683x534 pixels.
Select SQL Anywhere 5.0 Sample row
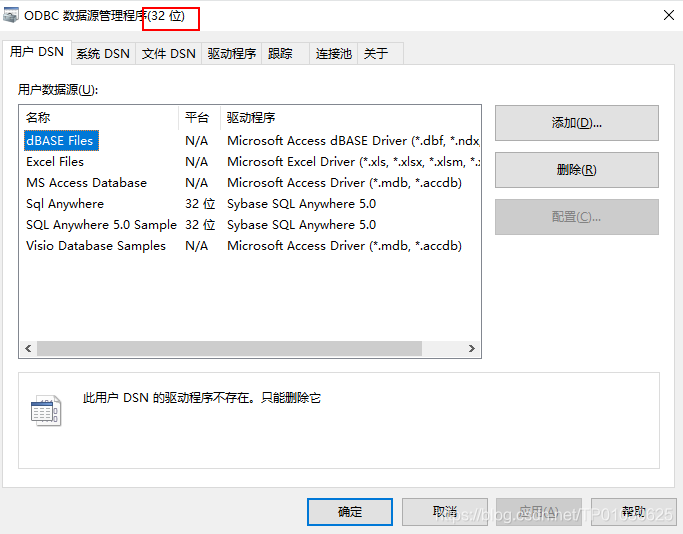101,225
